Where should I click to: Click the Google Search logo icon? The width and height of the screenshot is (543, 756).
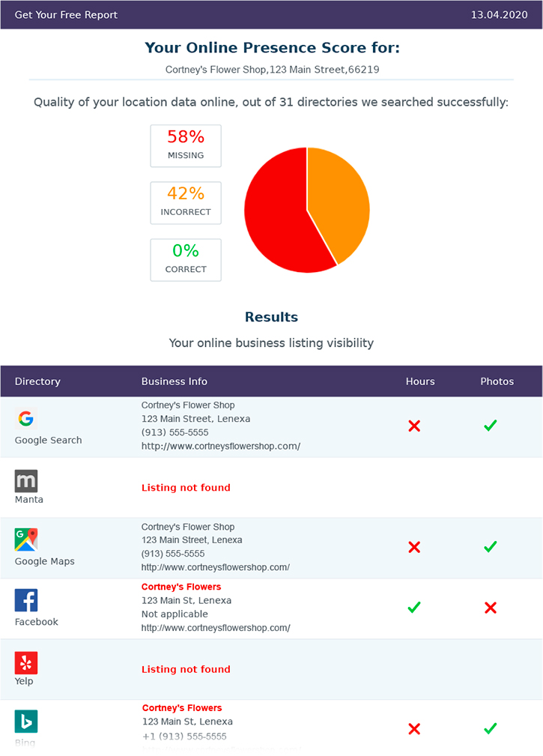[26, 419]
